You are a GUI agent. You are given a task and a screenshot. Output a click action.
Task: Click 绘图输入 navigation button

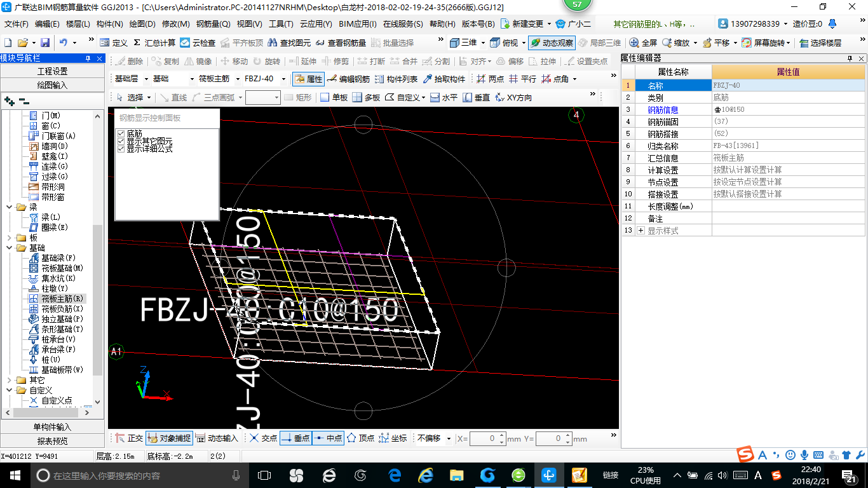pos(52,85)
